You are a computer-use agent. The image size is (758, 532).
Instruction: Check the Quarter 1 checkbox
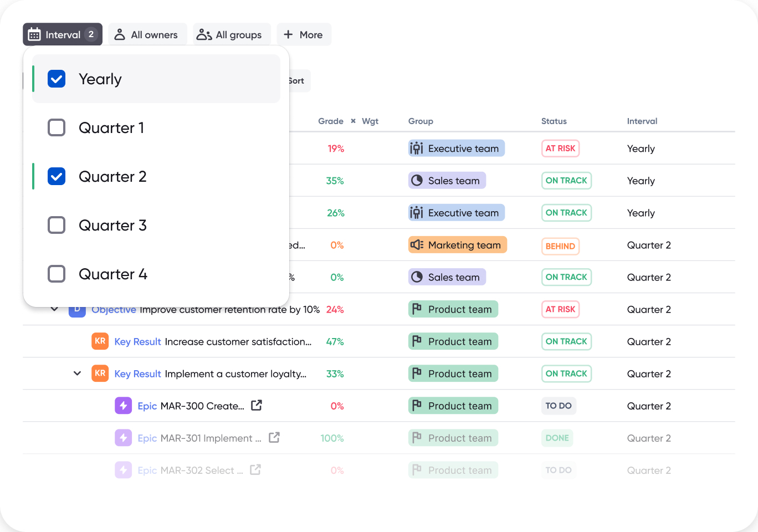(x=56, y=127)
